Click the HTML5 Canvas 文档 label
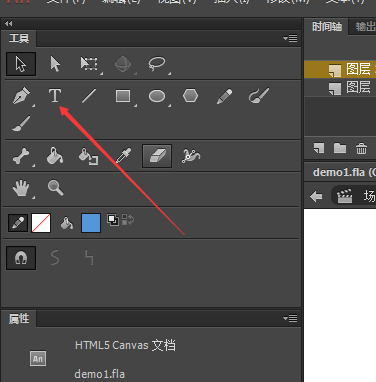Viewport: 376px width, 382px height. pyautogui.click(x=125, y=345)
